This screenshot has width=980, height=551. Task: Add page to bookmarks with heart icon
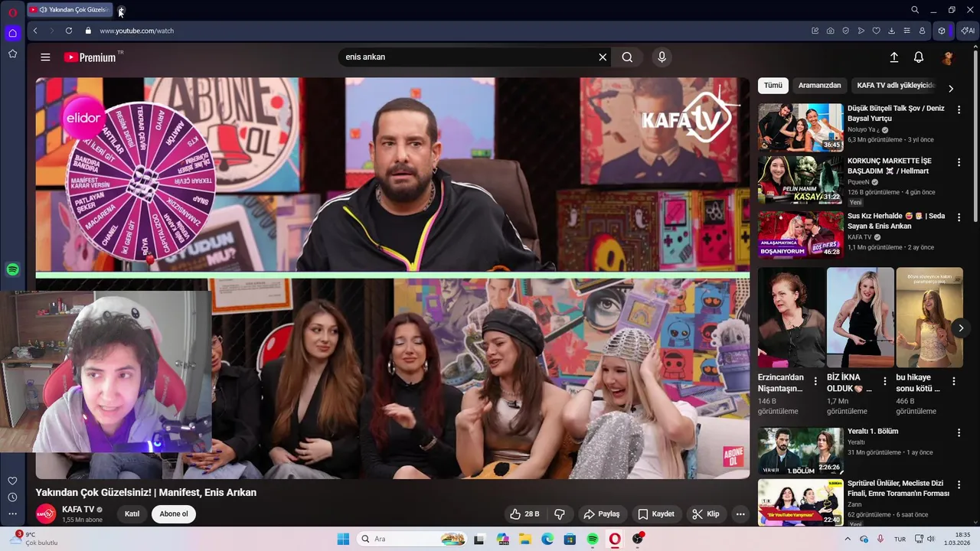point(877,31)
